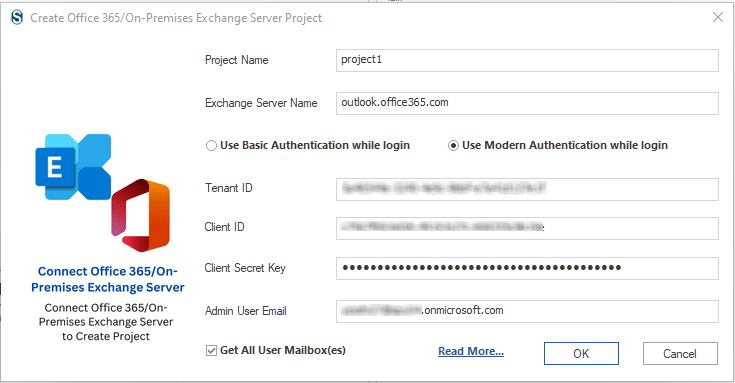Close the Create Project dialog
Image resolution: width=735 pixels, height=383 pixels.
coord(718,18)
